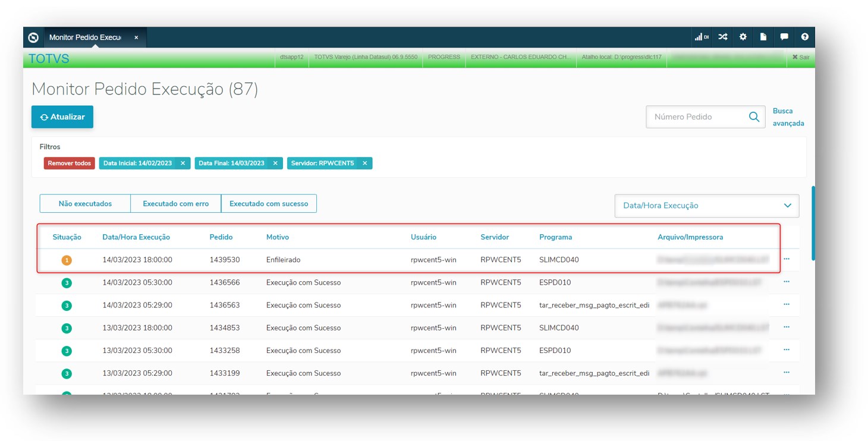Open settings gear icon in header

pos(743,37)
